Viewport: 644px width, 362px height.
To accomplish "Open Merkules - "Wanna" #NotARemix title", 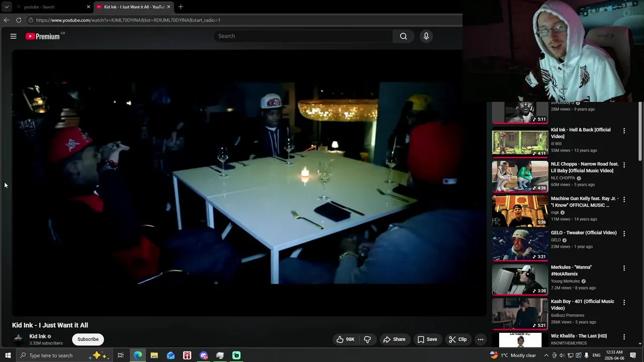I will click(572, 270).
